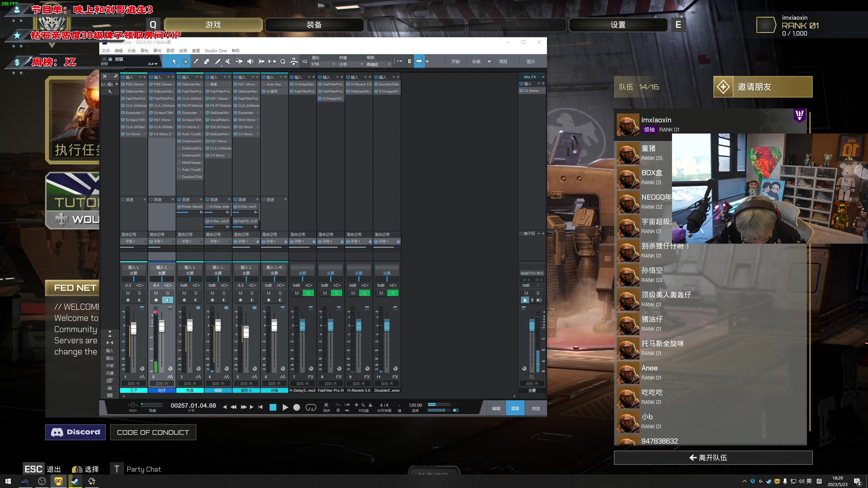The width and height of the screenshot is (868, 488).
Task: Open the 音轨 menu in menu bar
Action: click(x=144, y=51)
